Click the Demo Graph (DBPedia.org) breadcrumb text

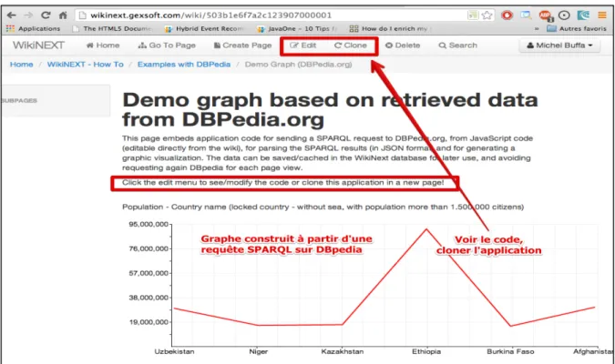tap(299, 65)
